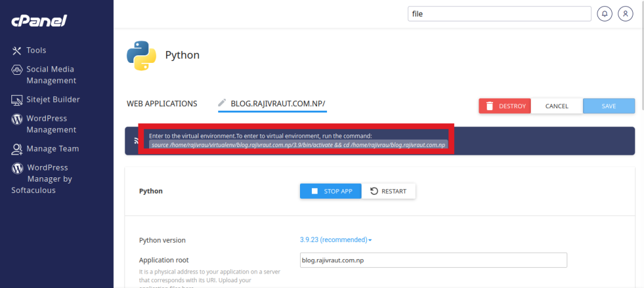This screenshot has width=644, height=288.
Task: Open the Python version 3.9.23 dropdown
Action: tap(336, 240)
